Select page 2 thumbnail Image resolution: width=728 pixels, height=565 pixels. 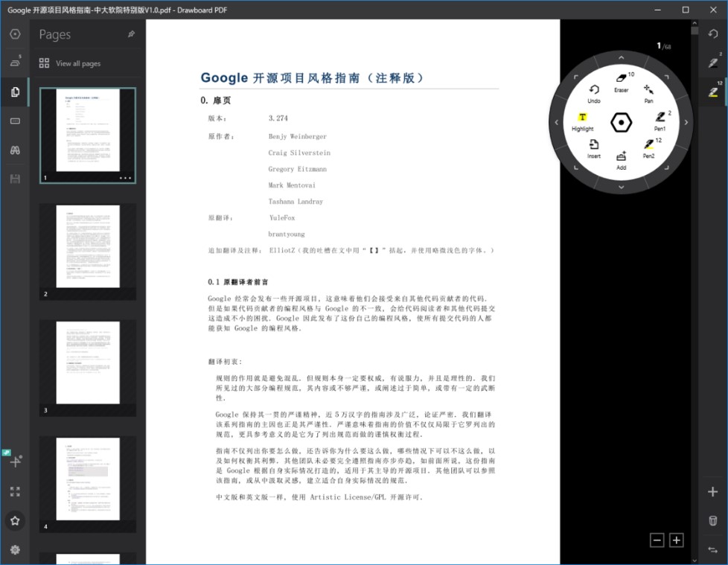(88, 251)
